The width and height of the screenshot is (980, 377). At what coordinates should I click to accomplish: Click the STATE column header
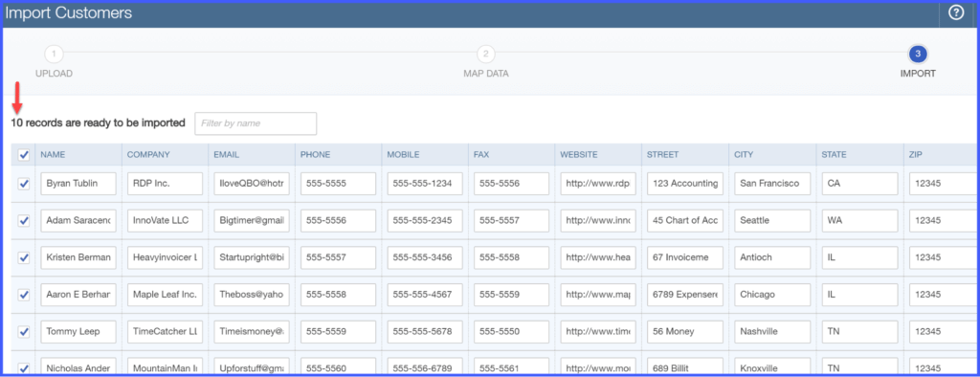pyautogui.click(x=834, y=154)
